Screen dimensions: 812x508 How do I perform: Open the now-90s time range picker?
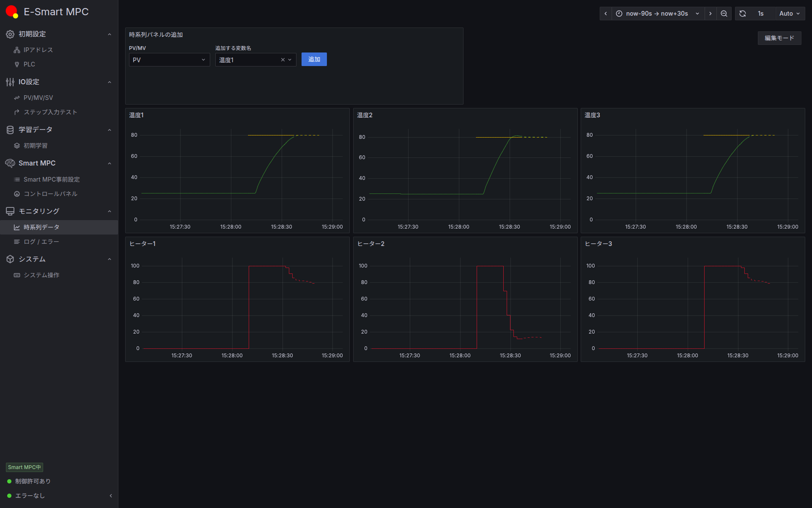pos(658,14)
